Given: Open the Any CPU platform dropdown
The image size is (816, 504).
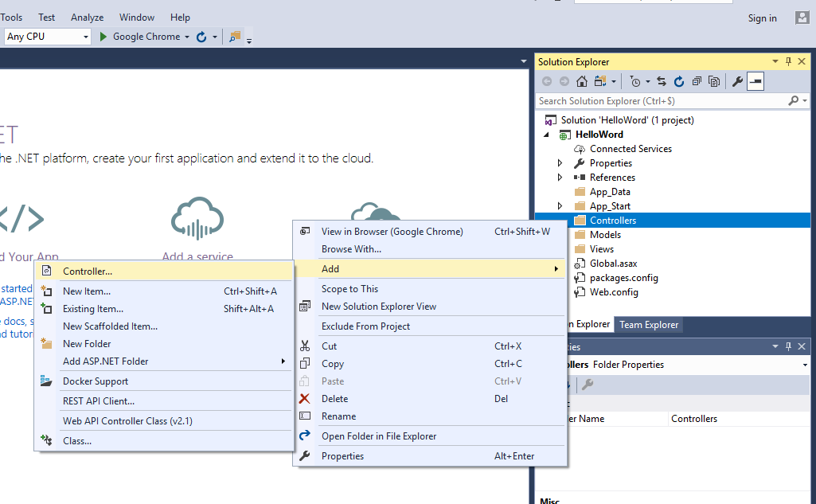Looking at the screenshot, I should (x=86, y=36).
